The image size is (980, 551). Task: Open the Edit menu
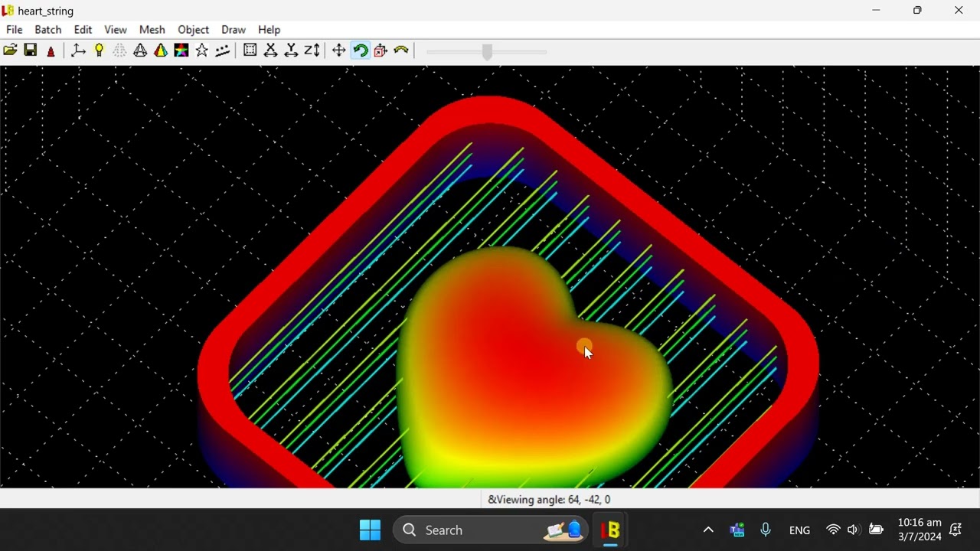pyautogui.click(x=83, y=30)
